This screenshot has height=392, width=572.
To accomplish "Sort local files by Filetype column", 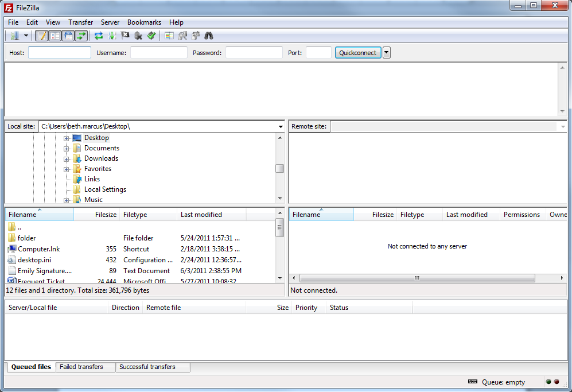I will (x=149, y=215).
